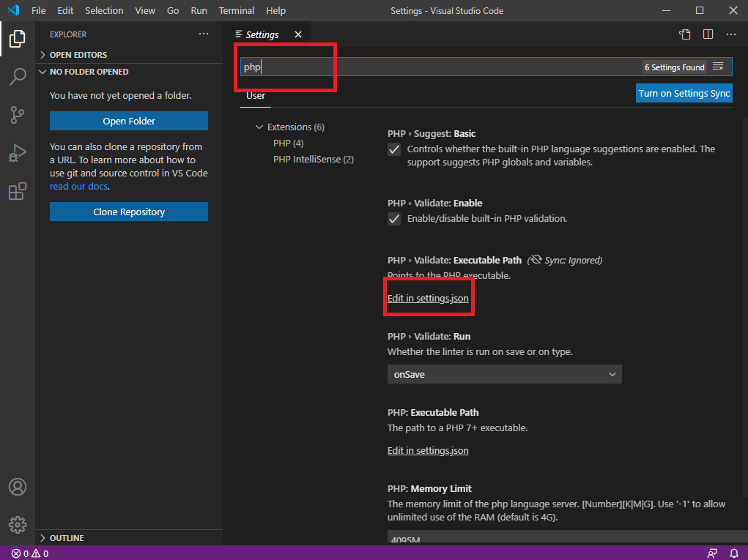Select PHP (4) in settings tree

click(288, 143)
